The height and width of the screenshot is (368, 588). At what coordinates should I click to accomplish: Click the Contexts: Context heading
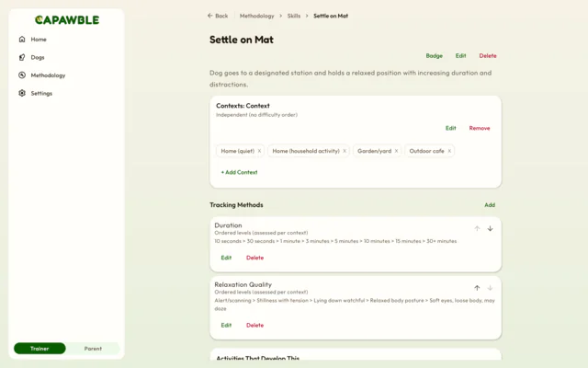click(243, 106)
